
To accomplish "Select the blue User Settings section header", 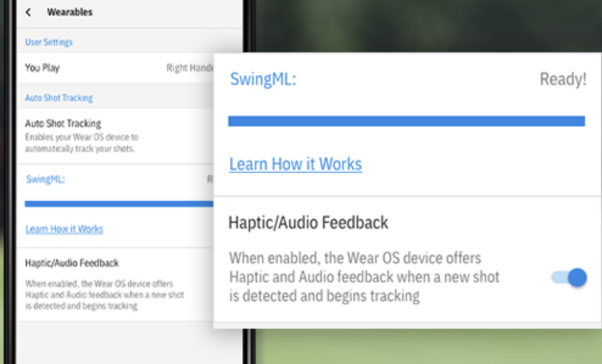I will click(49, 42).
